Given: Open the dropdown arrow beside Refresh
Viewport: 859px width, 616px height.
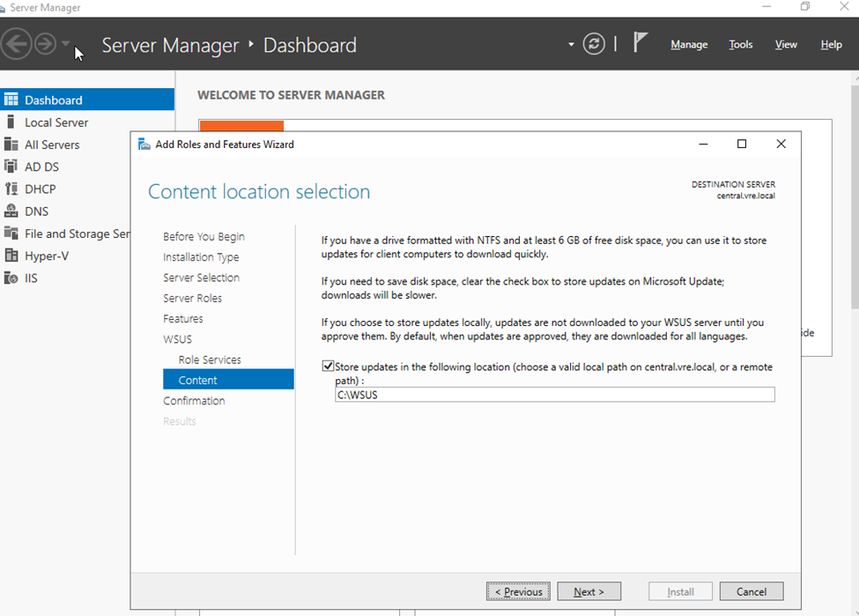Looking at the screenshot, I should (571, 45).
